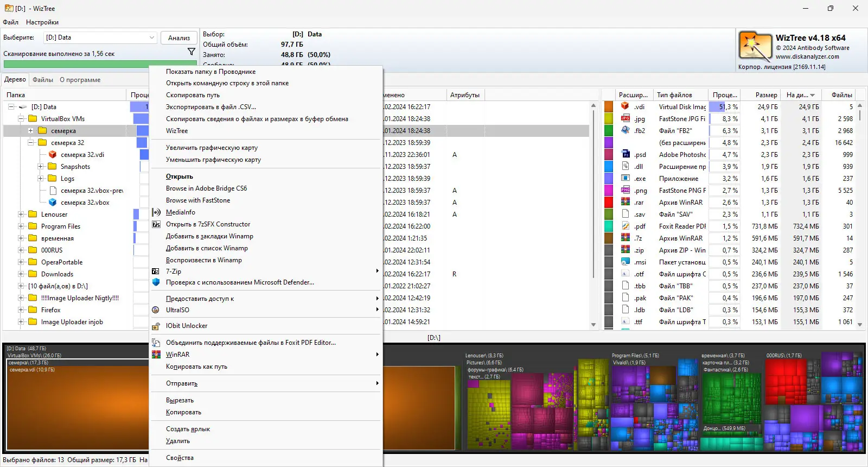Click the семерка 32.vdi file icon
The image size is (868, 467).
(53, 155)
